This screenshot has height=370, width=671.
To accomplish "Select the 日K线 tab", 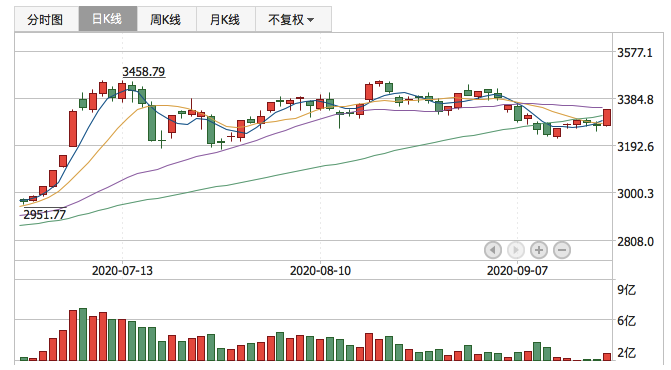I will tap(108, 19).
